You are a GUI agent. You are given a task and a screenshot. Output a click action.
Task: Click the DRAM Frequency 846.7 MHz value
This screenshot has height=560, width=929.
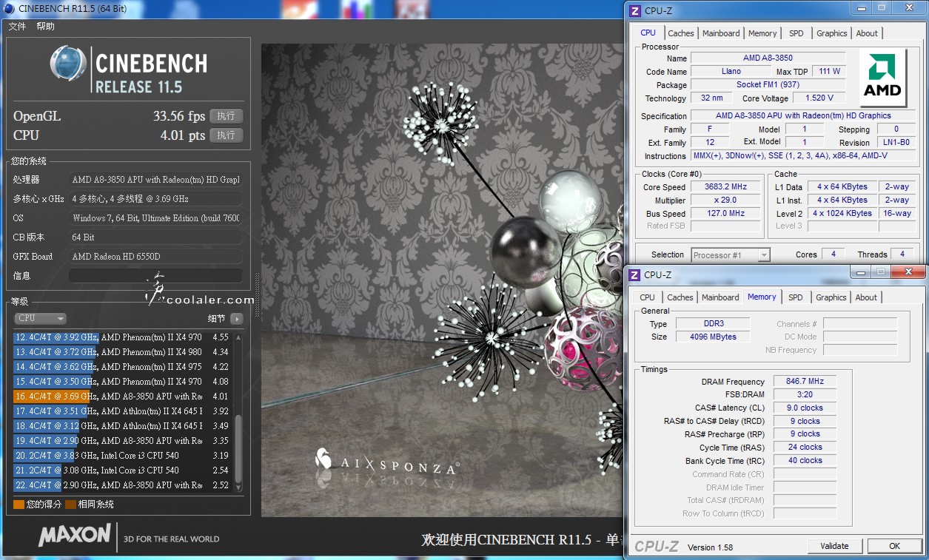click(805, 382)
